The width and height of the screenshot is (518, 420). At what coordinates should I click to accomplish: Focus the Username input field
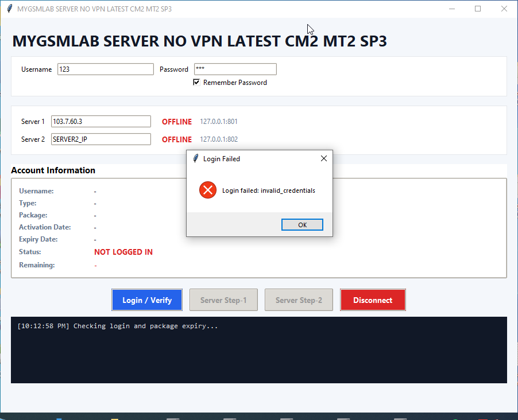point(106,69)
